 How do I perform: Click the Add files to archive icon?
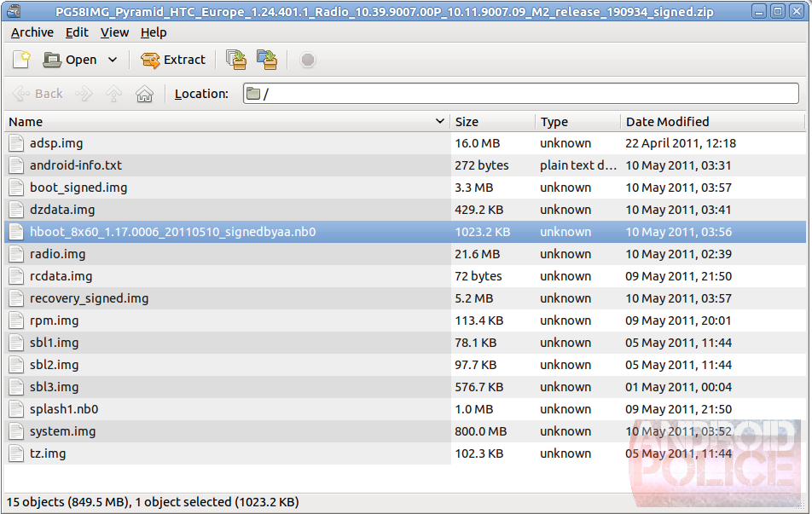236,60
